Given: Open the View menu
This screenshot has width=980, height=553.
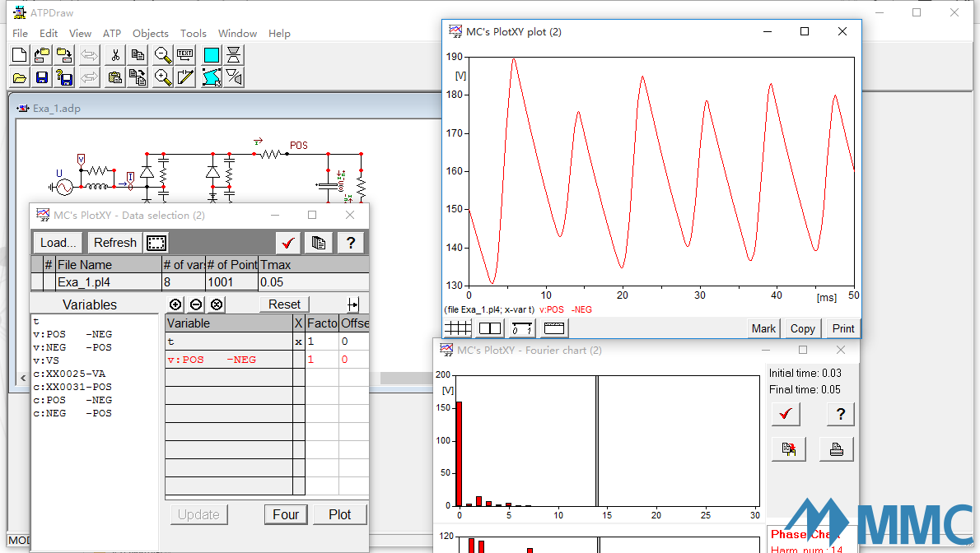Looking at the screenshot, I should [80, 33].
